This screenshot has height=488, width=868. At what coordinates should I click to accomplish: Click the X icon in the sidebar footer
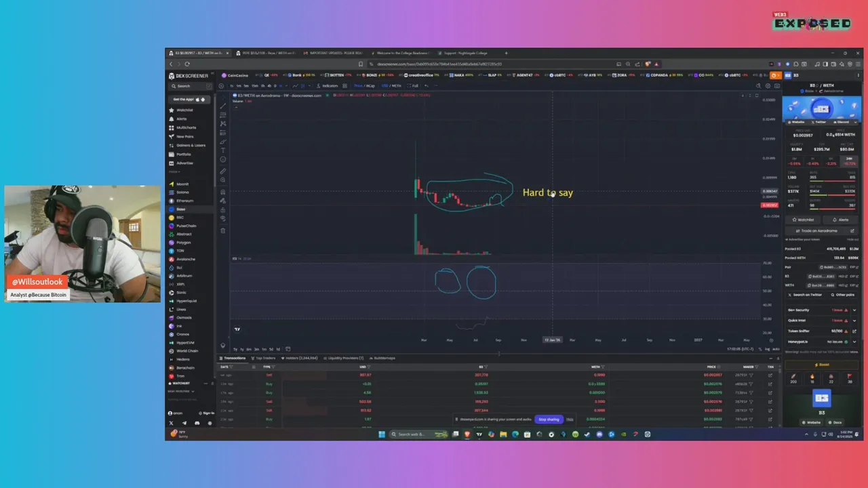click(x=171, y=423)
